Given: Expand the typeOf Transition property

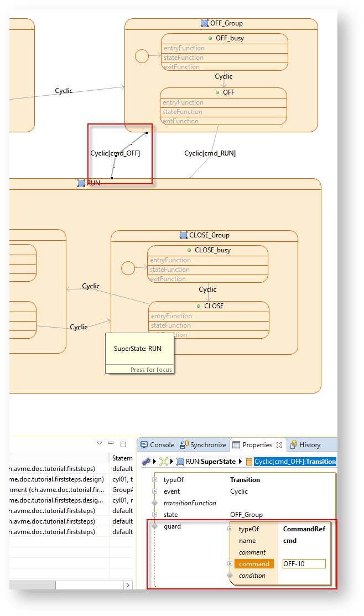Looking at the screenshot, I should click(155, 480).
